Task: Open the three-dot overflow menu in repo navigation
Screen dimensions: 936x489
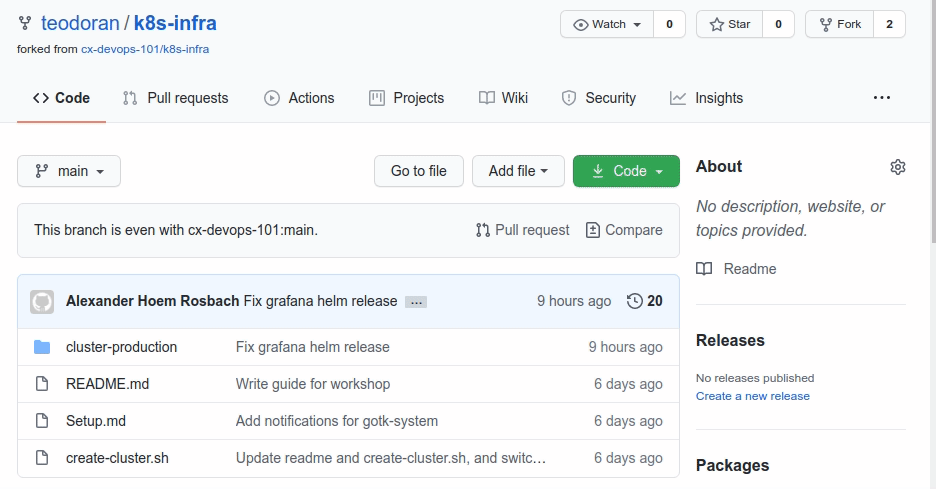Action: pos(882,98)
